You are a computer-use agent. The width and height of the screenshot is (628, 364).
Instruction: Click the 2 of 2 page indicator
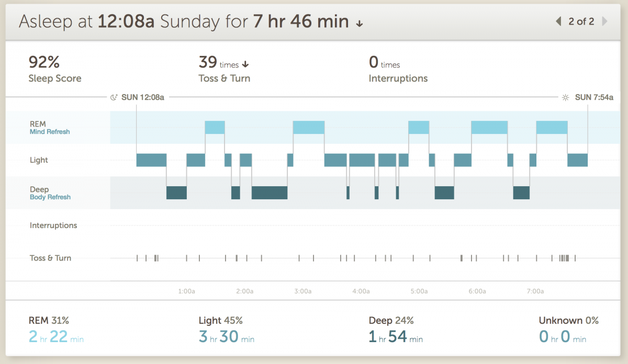click(581, 21)
